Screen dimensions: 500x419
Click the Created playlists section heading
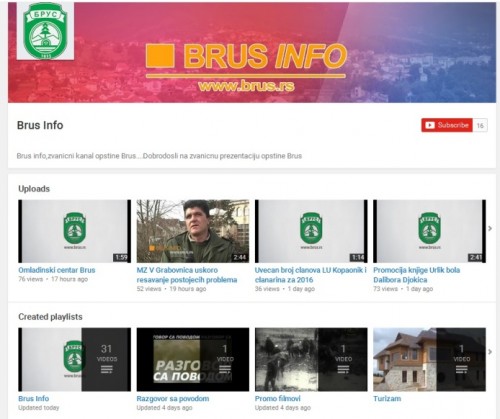(x=50, y=317)
